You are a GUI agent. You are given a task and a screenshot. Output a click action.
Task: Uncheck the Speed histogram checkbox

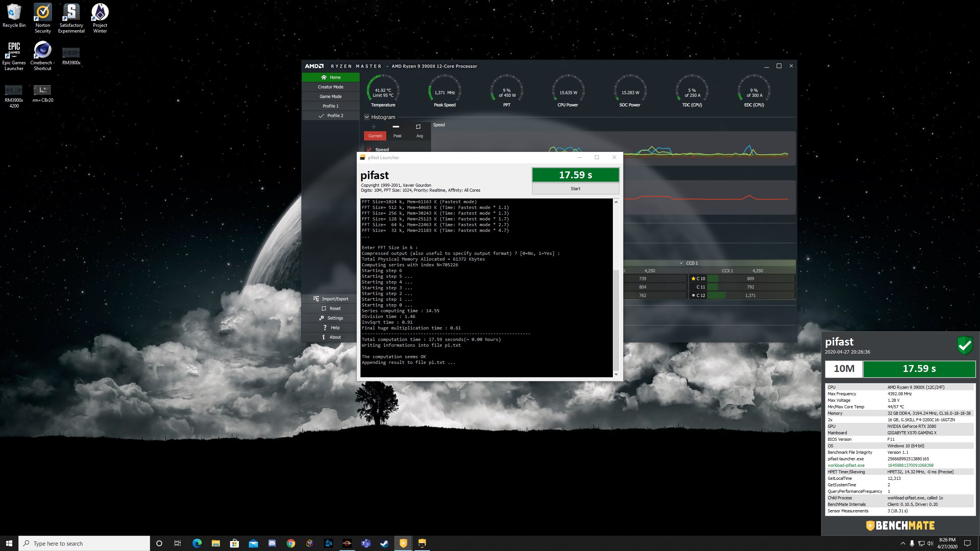coord(369,150)
